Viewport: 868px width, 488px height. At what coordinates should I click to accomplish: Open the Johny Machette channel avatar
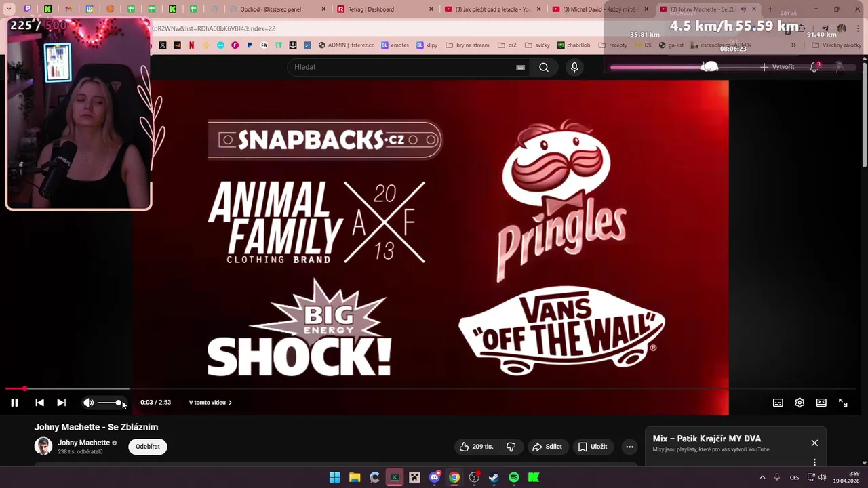(43, 446)
